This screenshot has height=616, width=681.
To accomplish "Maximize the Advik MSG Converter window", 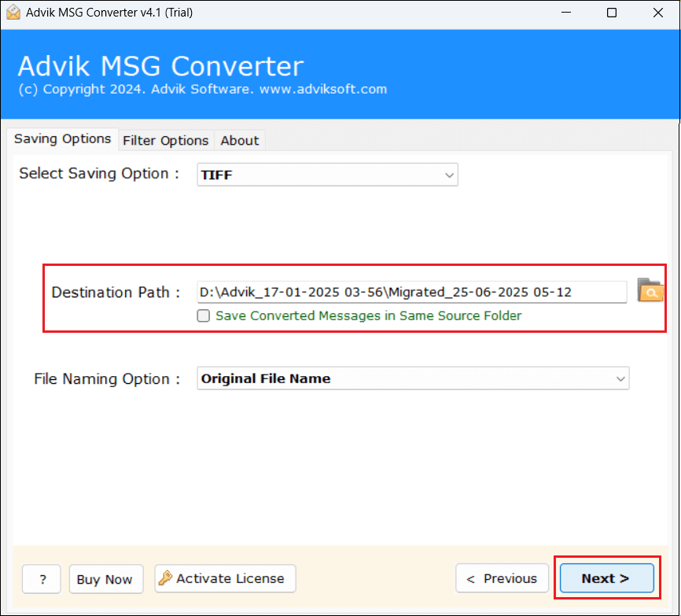I will coord(612,13).
